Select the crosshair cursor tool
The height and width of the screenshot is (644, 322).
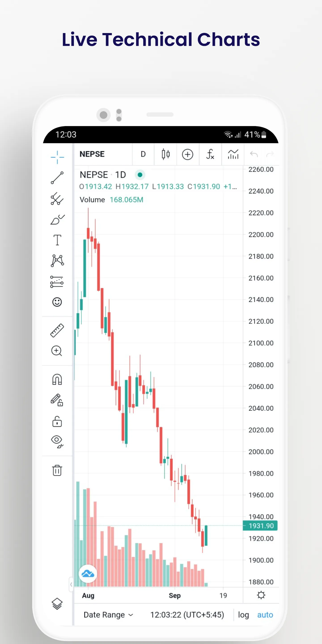(x=57, y=157)
